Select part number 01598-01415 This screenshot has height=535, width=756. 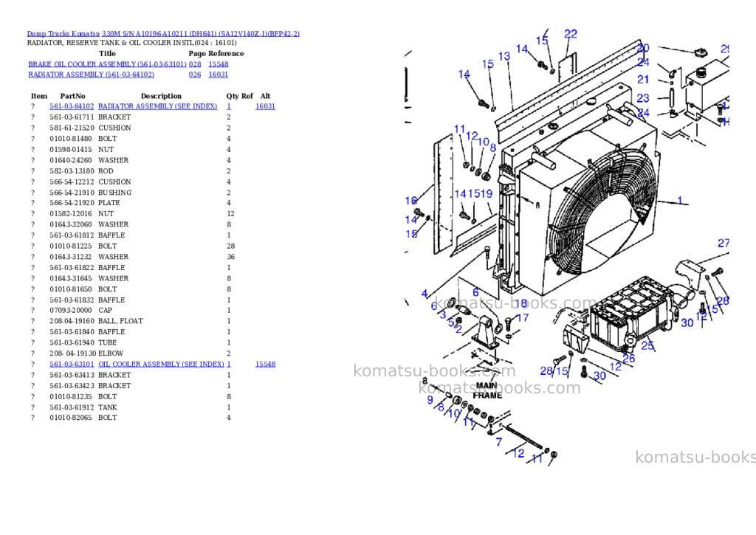point(71,149)
